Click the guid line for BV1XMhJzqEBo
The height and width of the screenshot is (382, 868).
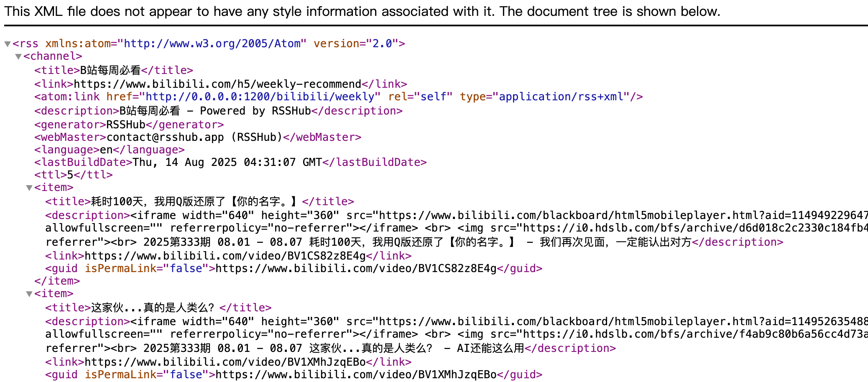click(294, 374)
